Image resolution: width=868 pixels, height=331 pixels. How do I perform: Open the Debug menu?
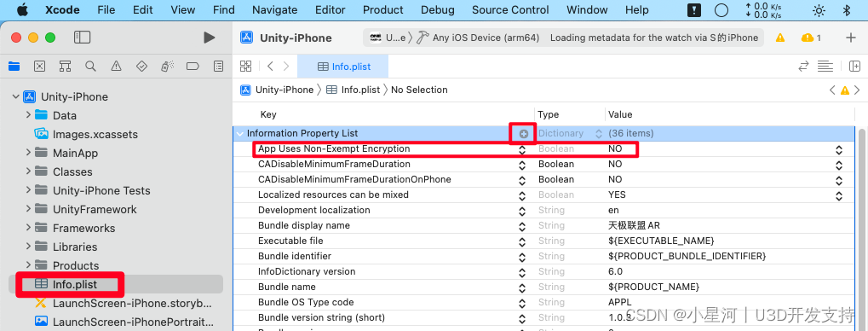point(437,10)
